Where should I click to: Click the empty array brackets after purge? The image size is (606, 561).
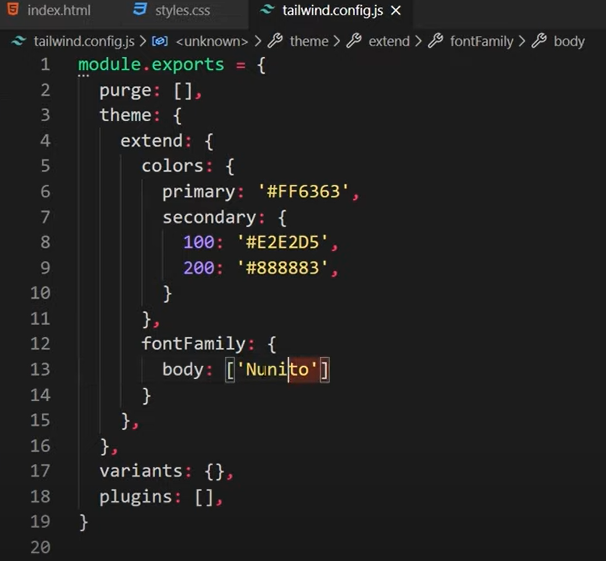(183, 91)
